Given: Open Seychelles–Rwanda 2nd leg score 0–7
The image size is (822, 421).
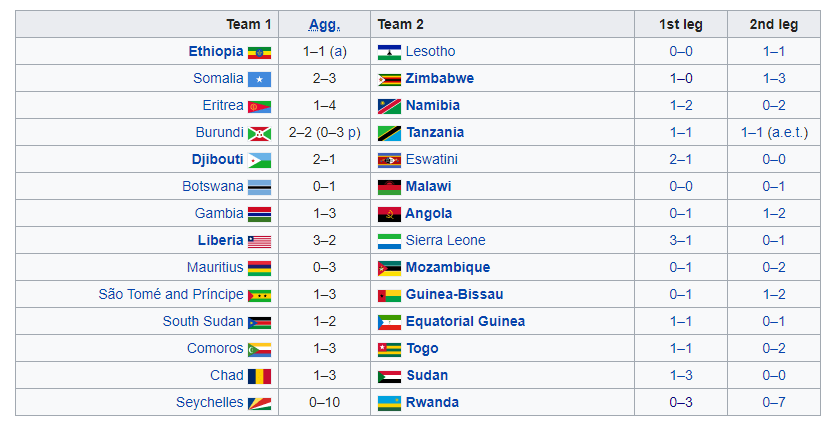Looking at the screenshot, I should click(773, 402).
